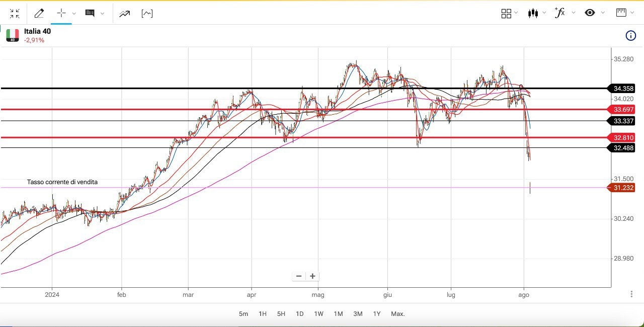Image resolution: width=644 pixels, height=327 pixels.
Task: Click the blue info circle icon
Action: point(630,35)
